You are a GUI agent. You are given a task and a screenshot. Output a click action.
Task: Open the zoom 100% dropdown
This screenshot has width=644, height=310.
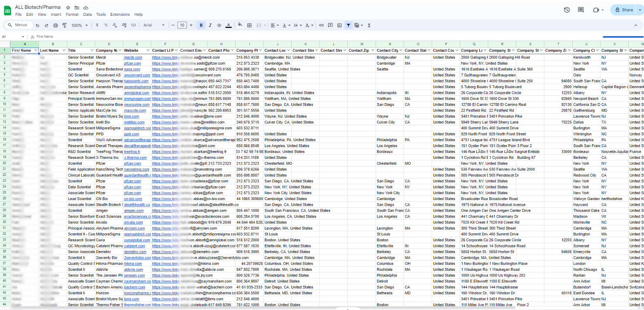point(80,25)
